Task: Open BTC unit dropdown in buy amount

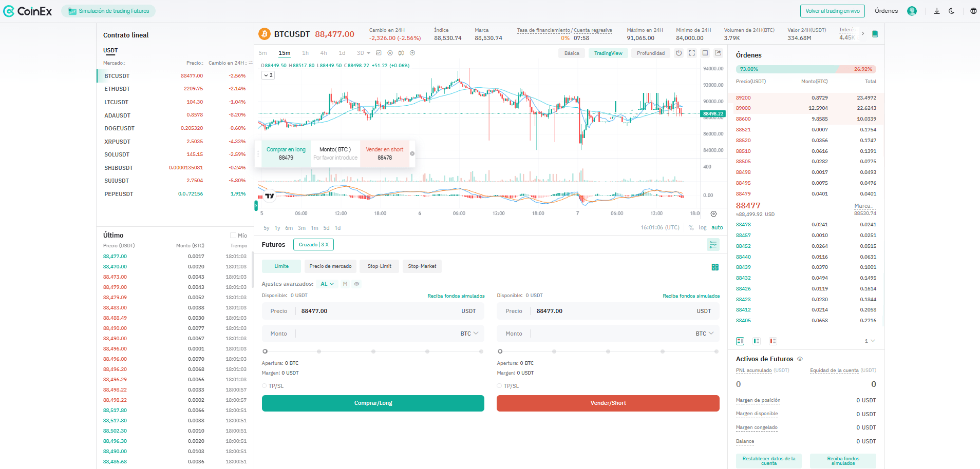Action: point(469,334)
